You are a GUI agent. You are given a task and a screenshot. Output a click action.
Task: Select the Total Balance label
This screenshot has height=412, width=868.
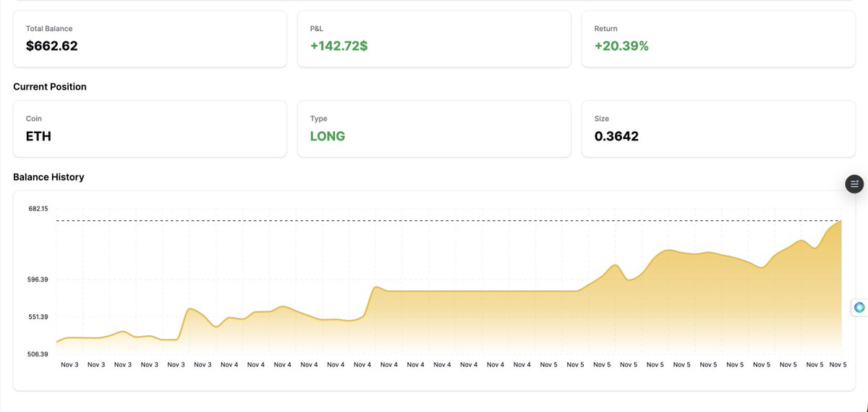point(49,29)
